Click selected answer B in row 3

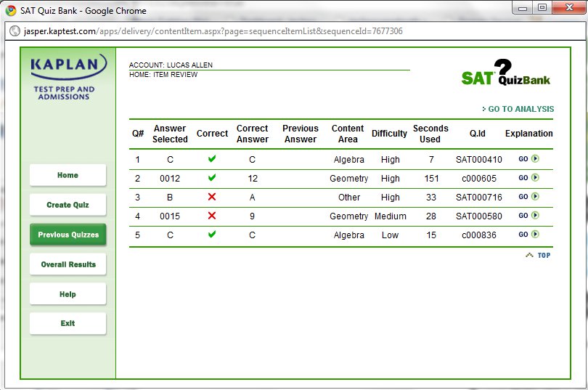[170, 198]
